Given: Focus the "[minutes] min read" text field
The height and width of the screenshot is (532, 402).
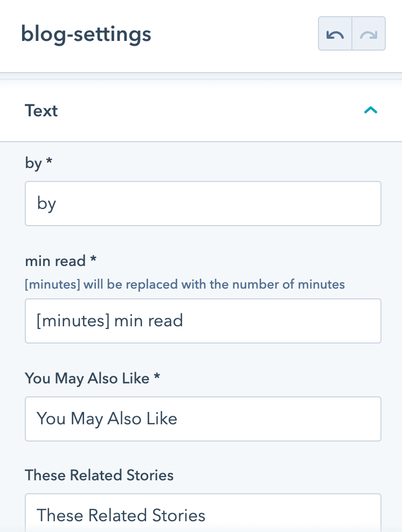Looking at the screenshot, I should click(x=203, y=321).
